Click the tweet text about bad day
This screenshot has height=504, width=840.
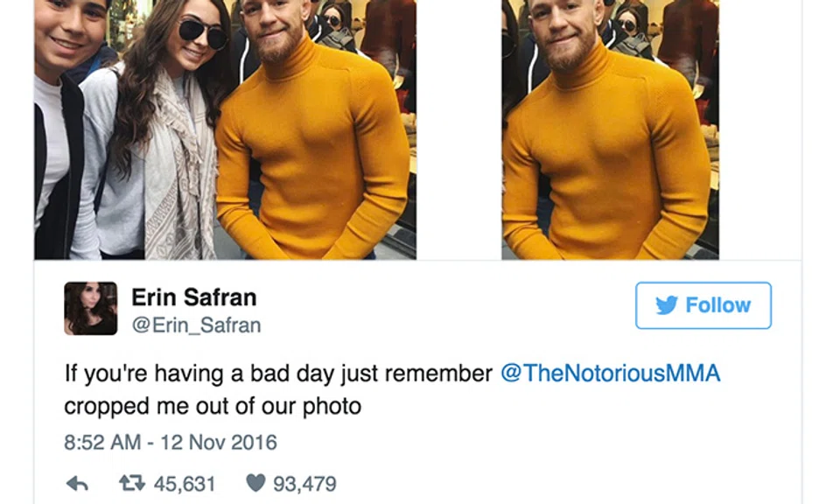pos(392,389)
